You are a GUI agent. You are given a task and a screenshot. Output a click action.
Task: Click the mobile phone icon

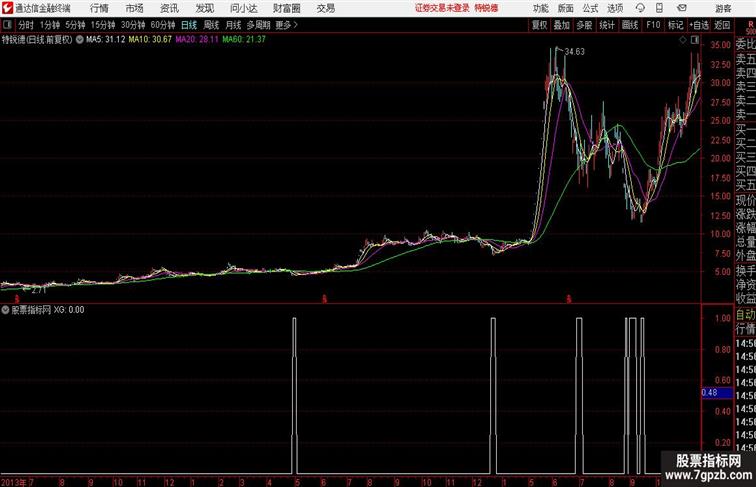(660, 8)
